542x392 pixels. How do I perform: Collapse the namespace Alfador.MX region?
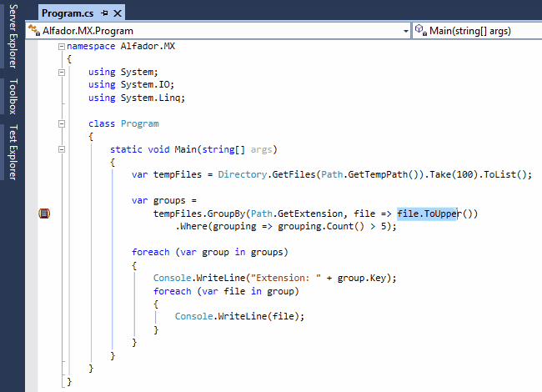coord(62,47)
